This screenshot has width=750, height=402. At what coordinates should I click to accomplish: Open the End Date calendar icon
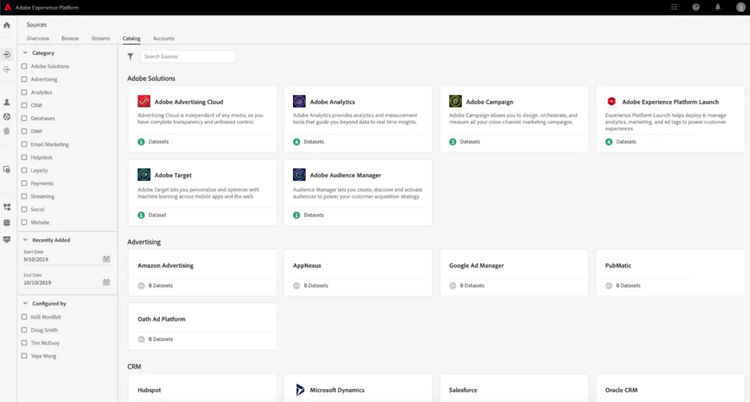pos(106,282)
